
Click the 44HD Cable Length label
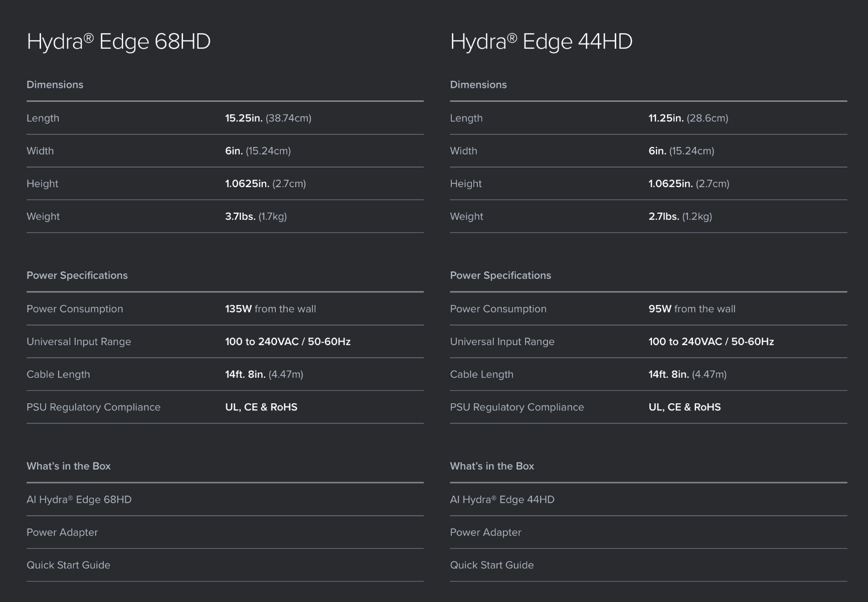point(482,374)
